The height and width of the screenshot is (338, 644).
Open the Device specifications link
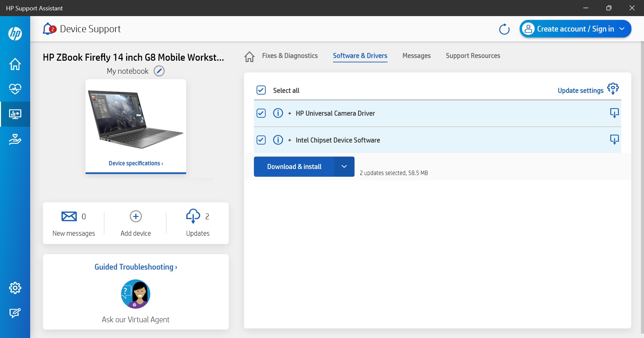coord(136,163)
